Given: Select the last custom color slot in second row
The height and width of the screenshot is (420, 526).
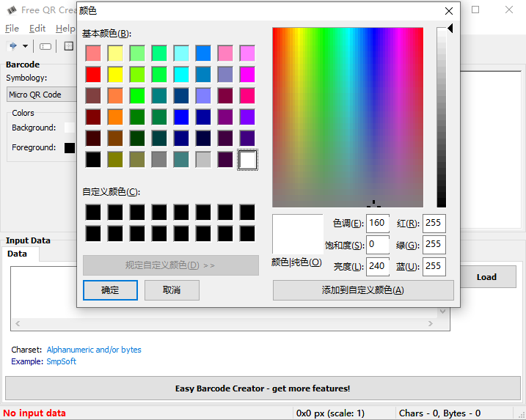Looking at the screenshot, I should point(247,234).
